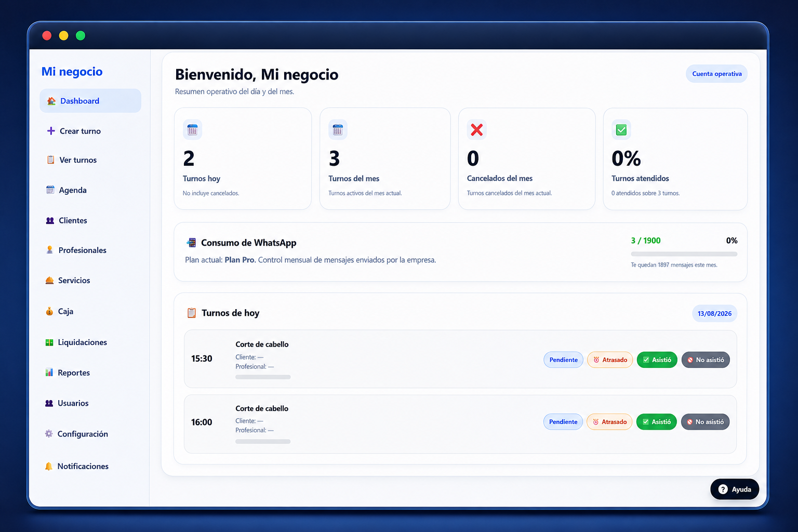The width and height of the screenshot is (798, 532).
Task: Click the plus icon beside Crear turno
Action: [x=51, y=131]
